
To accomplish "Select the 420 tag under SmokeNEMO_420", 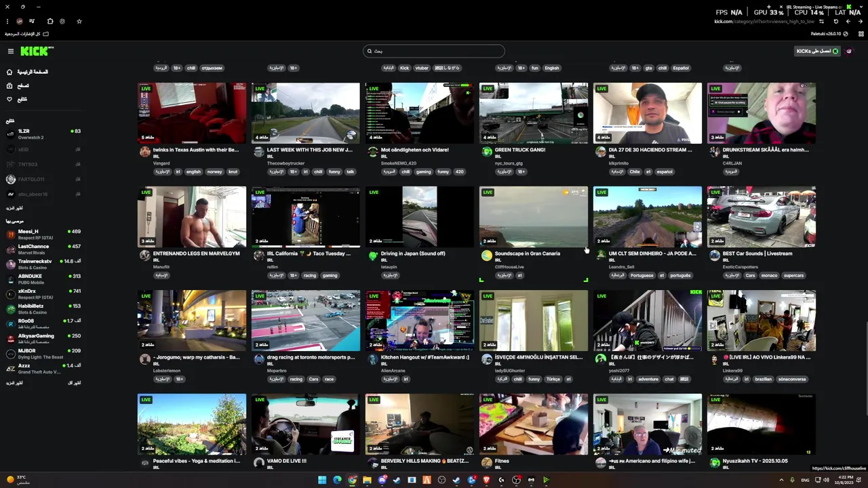I will tap(459, 171).
